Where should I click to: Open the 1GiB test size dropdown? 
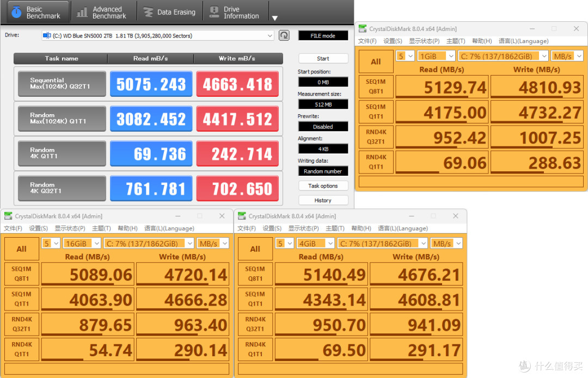coord(437,56)
